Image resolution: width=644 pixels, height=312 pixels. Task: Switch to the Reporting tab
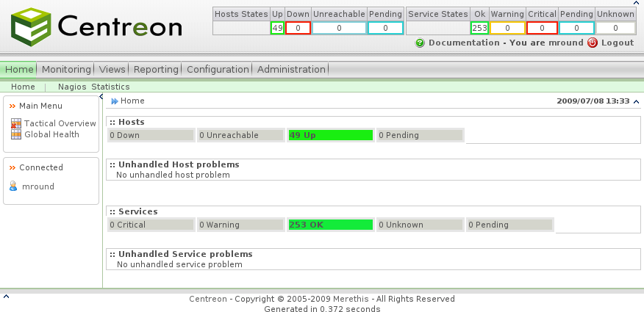tap(156, 69)
